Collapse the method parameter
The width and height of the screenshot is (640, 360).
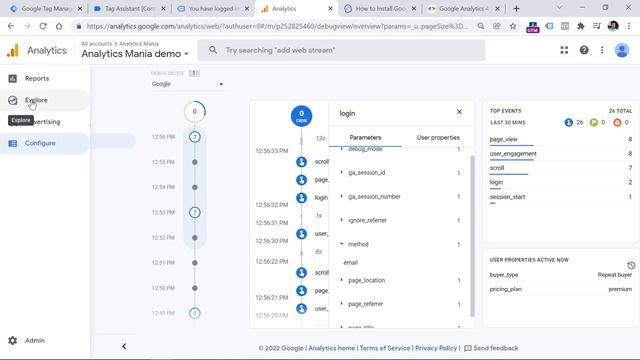click(x=342, y=244)
